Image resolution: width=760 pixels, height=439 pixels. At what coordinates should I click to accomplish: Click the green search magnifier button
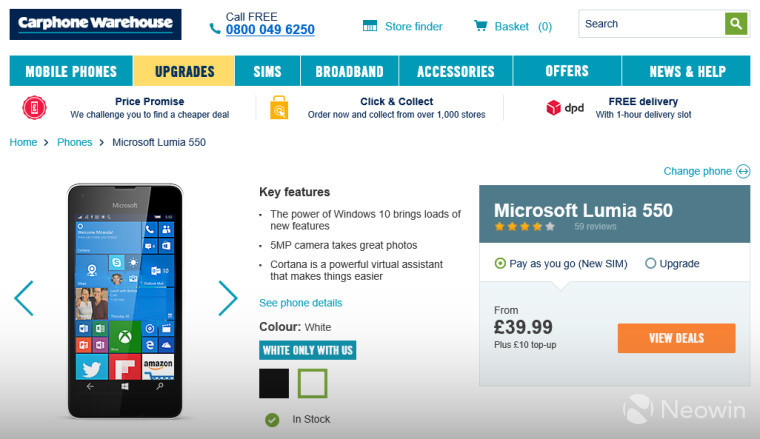click(x=736, y=24)
